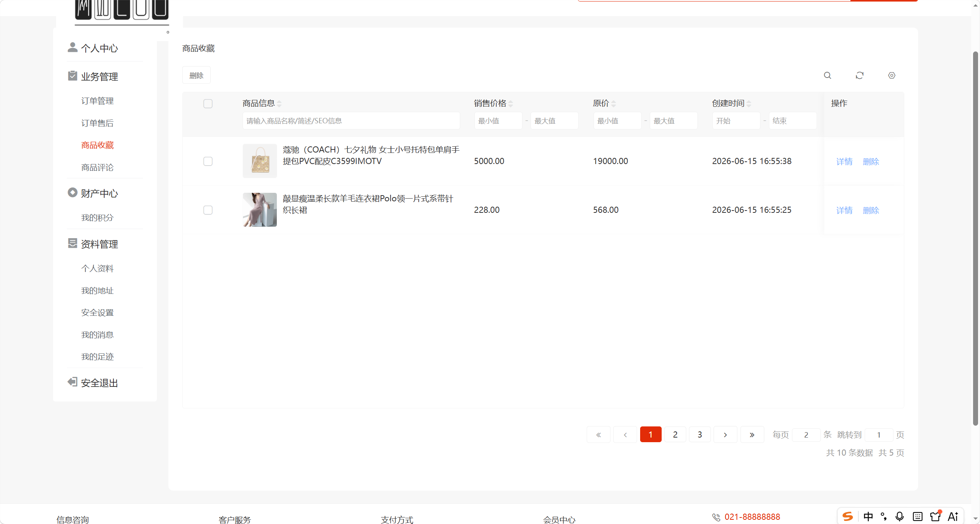The height and width of the screenshot is (524, 980).
Task: Focus the 销售价格 最小值 field
Action: tap(498, 121)
